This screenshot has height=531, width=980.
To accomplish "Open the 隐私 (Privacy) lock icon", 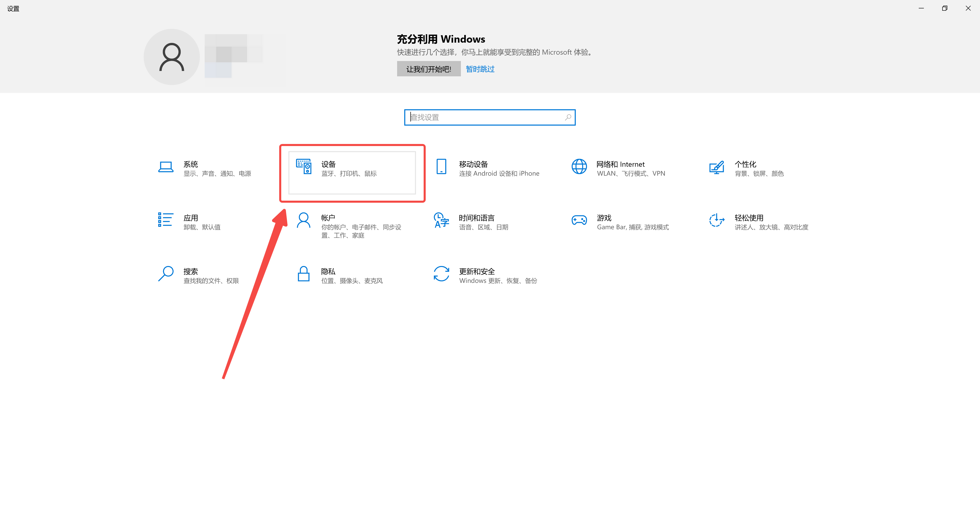I will pyautogui.click(x=303, y=275).
